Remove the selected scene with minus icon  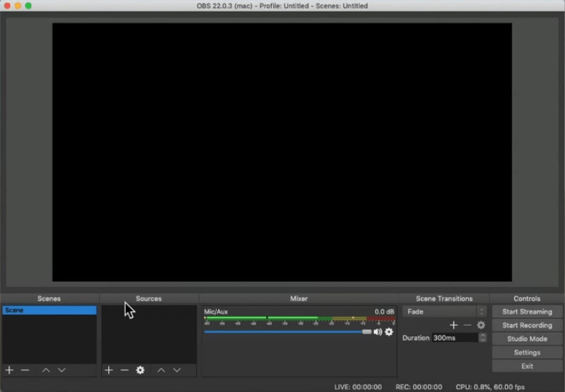pos(25,370)
